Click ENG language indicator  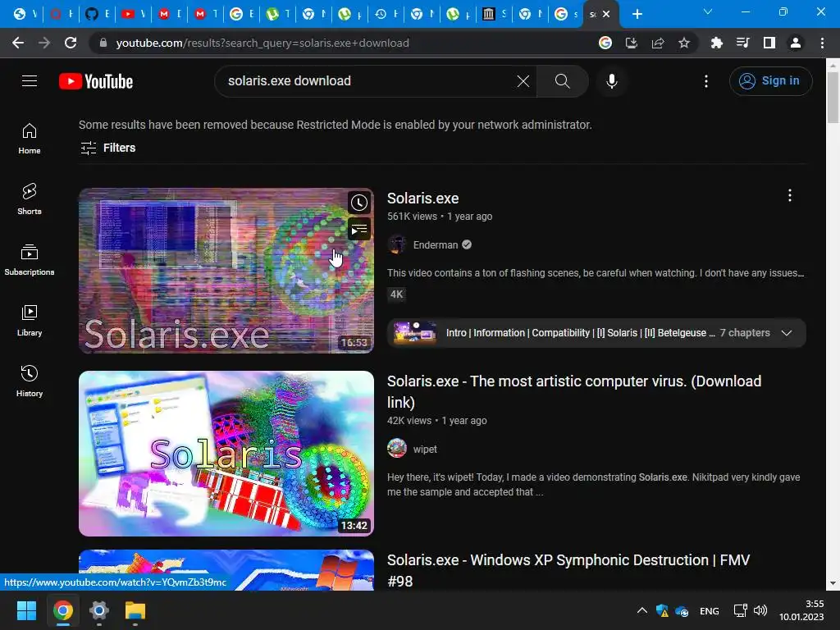(710, 610)
